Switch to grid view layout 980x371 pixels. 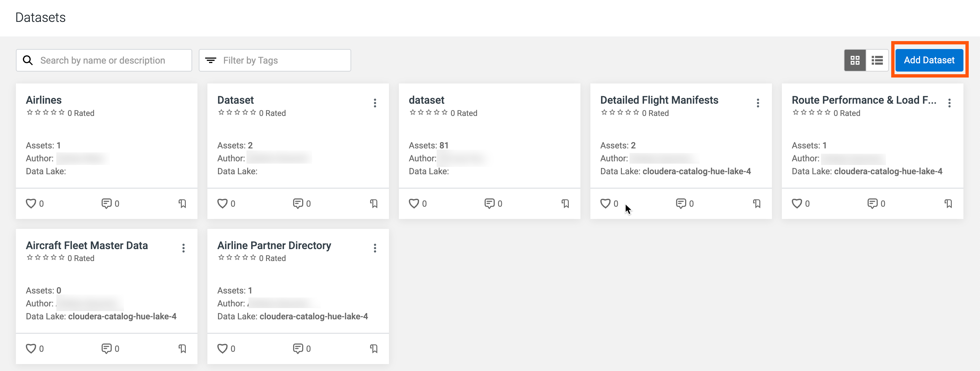[x=854, y=60]
